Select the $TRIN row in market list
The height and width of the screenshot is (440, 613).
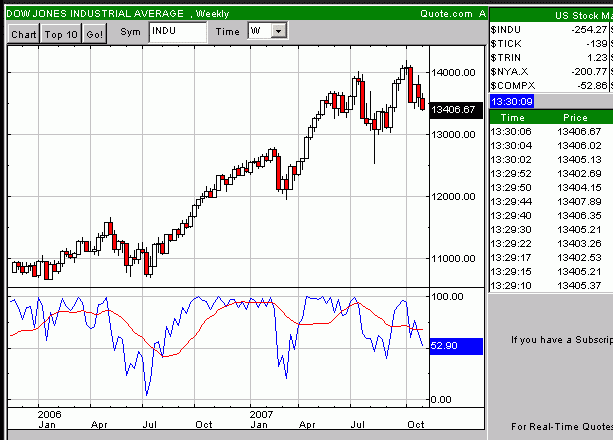pos(551,58)
